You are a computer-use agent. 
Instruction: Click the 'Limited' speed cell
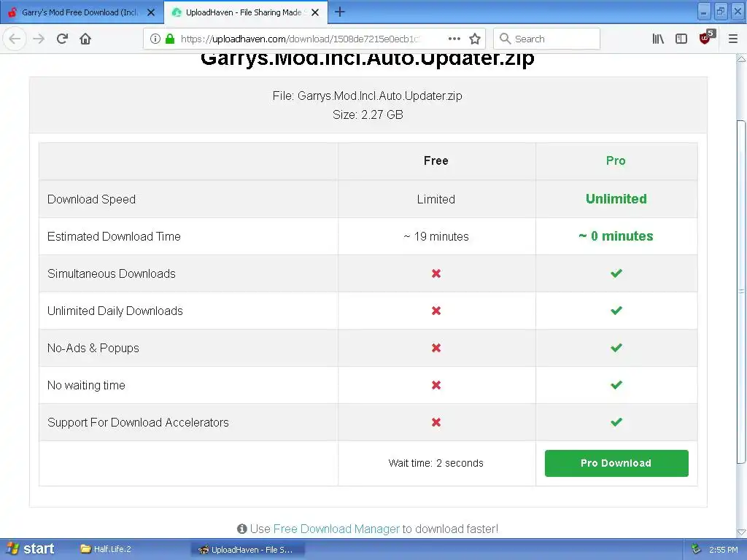(436, 199)
